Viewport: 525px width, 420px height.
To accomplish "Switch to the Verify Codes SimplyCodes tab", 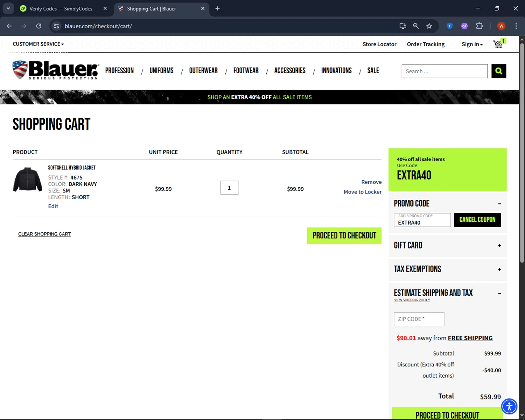I will [x=61, y=8].
